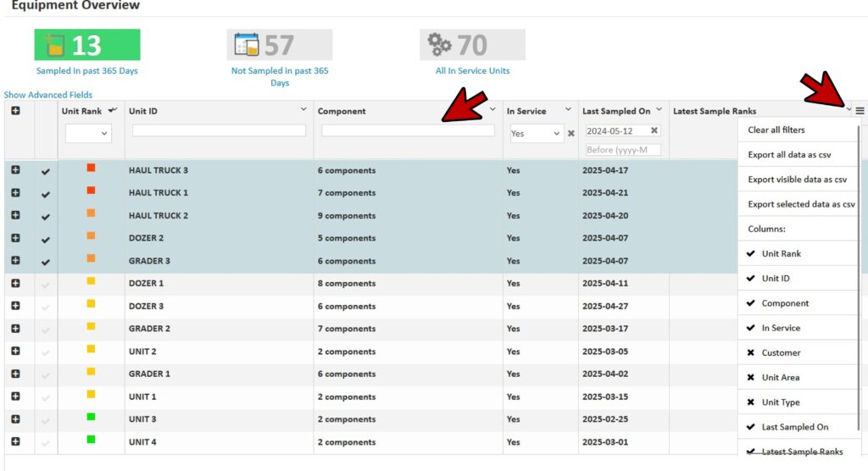Open the Unit Rank filter dropdown

pos(88,133)
